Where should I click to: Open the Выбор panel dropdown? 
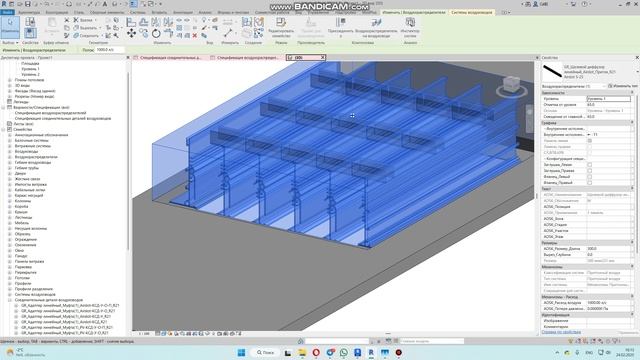click(x=10, y=42)
